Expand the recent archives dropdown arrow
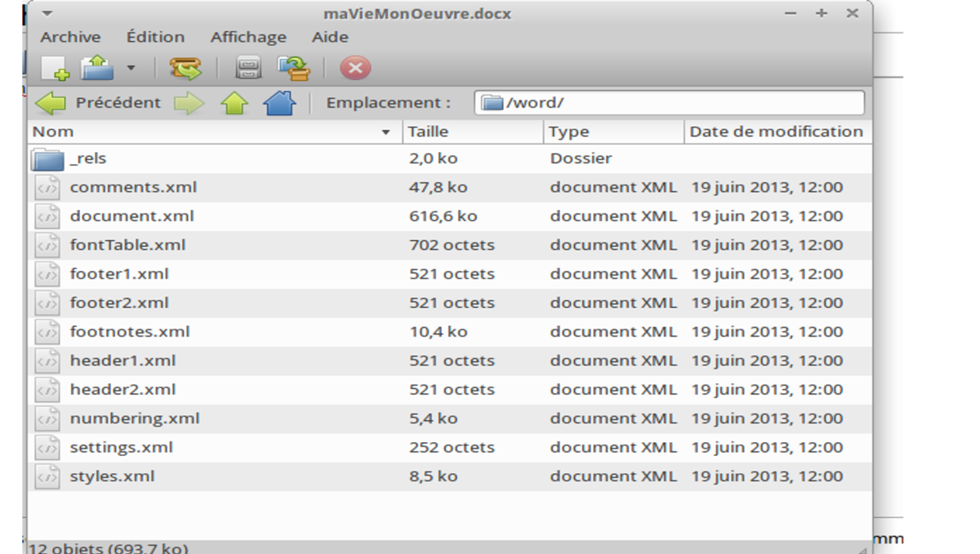 (131, 69)
